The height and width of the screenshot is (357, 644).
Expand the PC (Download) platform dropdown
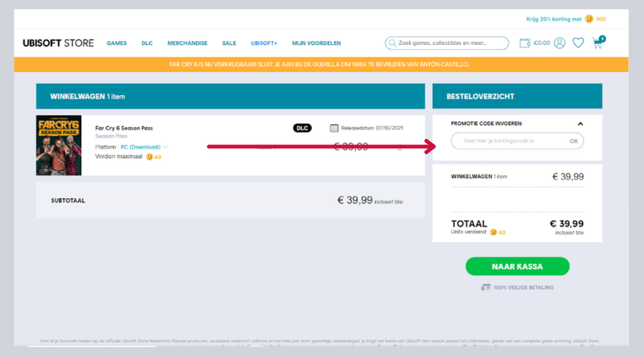pyautogui.click(x=166, y=147)
